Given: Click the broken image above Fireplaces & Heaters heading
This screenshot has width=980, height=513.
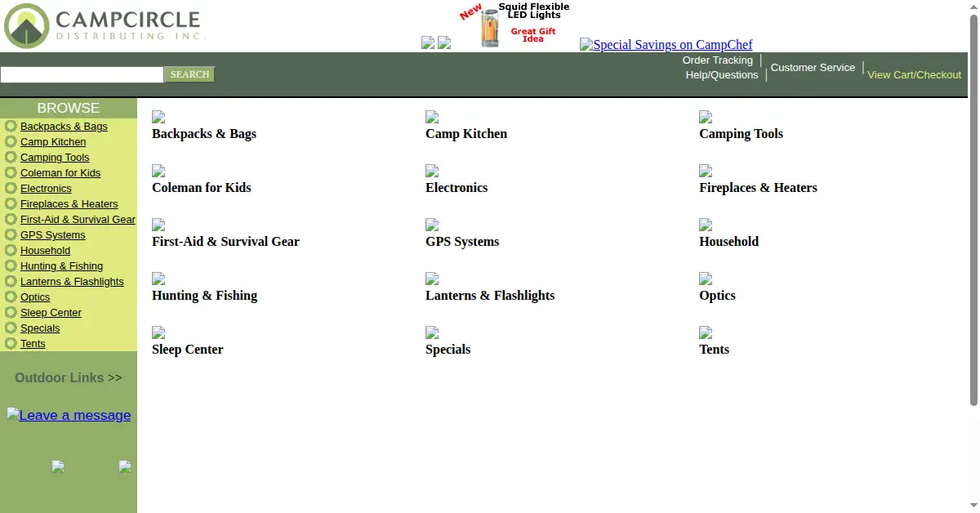Looking at the screenshot, I should [706, 171].
